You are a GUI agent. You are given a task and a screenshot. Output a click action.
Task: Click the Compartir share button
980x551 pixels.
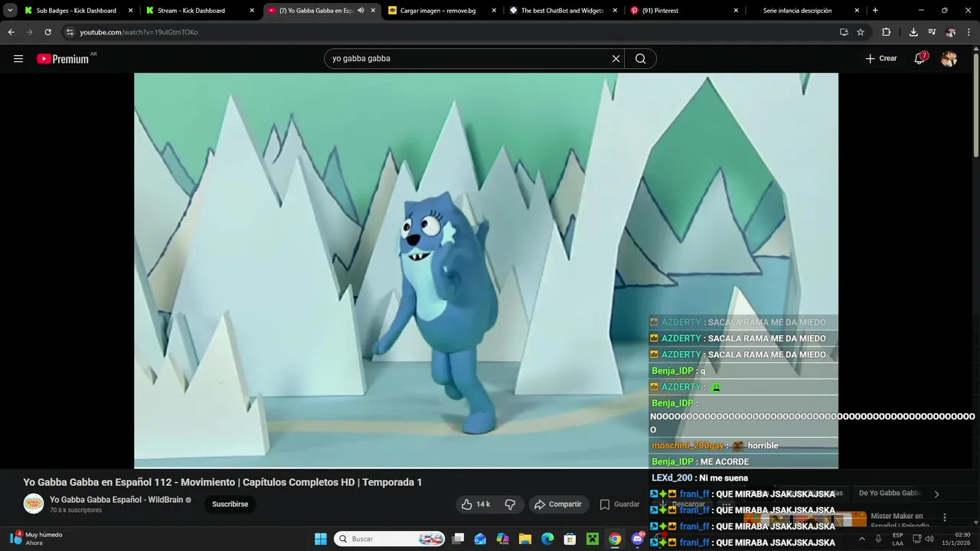[558, 504]
